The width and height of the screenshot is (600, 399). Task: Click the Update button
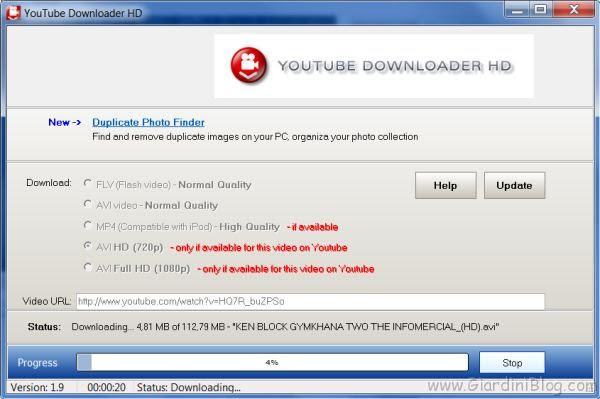(x=514, y=186)
